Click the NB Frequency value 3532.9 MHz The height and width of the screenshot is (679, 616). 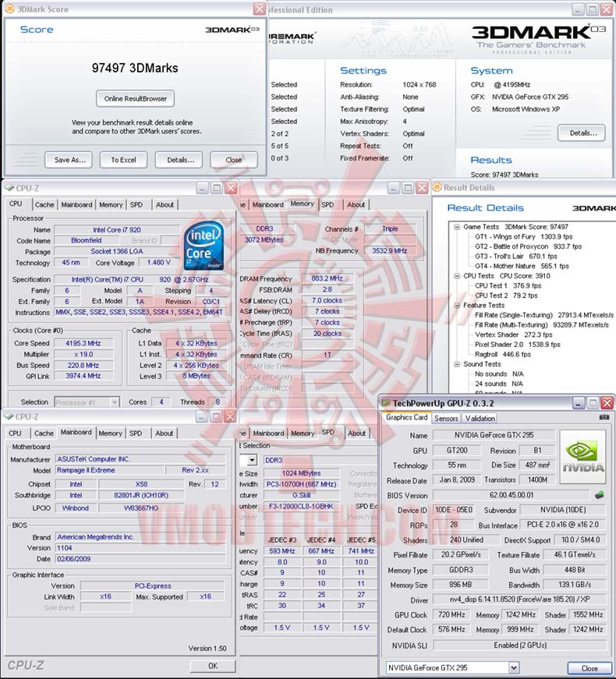[390, 251]
